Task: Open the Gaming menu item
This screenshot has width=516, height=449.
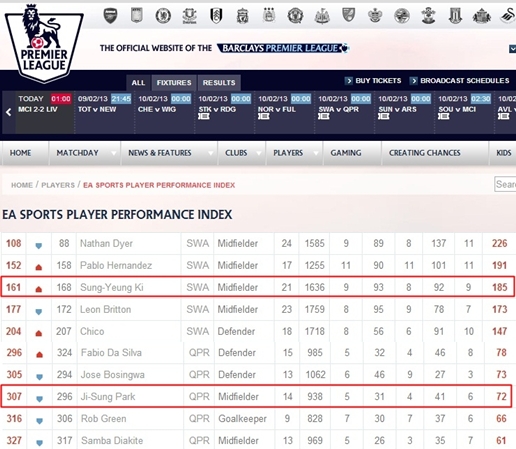Action: pos(346,153)
